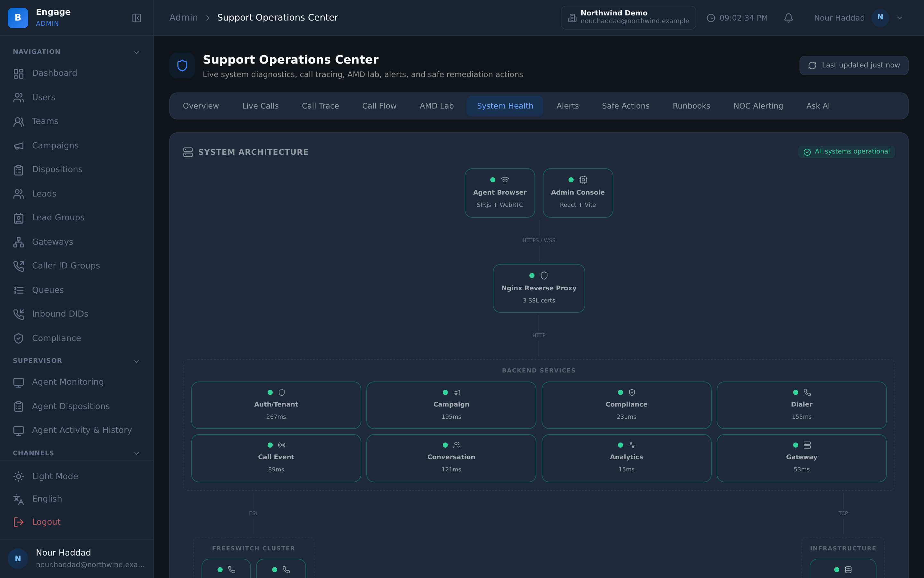Click the English language translate icon
Screen dimensions: 924x578
(18, 499)
